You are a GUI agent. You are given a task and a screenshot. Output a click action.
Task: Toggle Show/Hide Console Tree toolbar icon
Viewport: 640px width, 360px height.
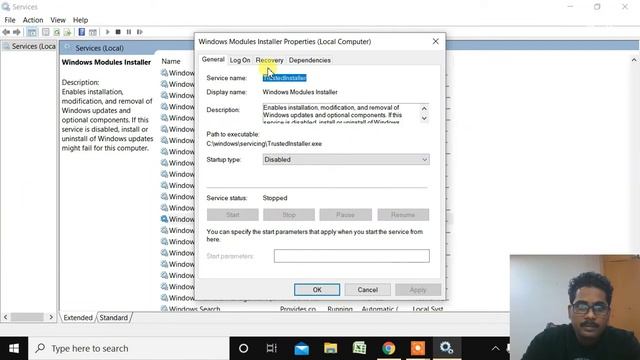coord(32,32)
